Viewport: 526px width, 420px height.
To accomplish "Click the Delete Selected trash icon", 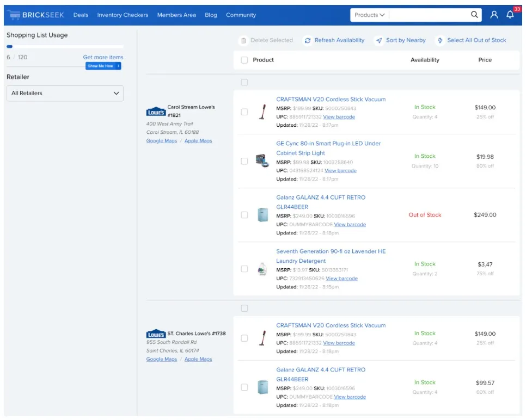I will coord(243,40).
